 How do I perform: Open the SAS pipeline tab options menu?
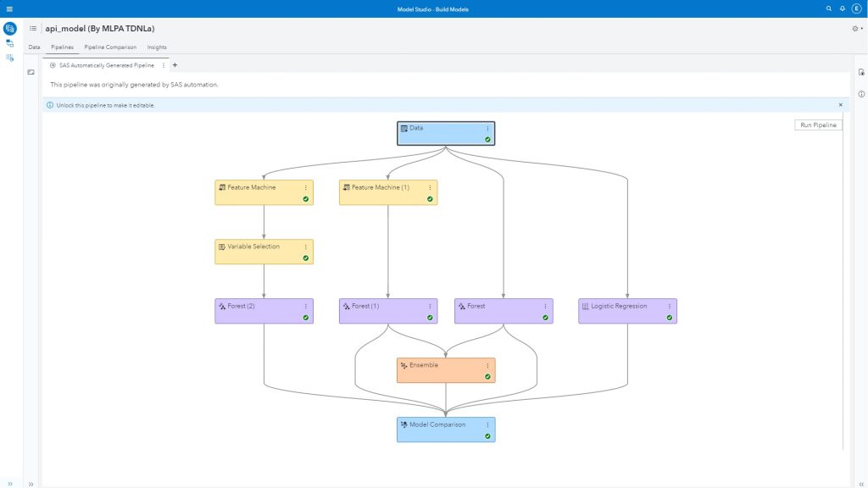[x=164, y=64]
